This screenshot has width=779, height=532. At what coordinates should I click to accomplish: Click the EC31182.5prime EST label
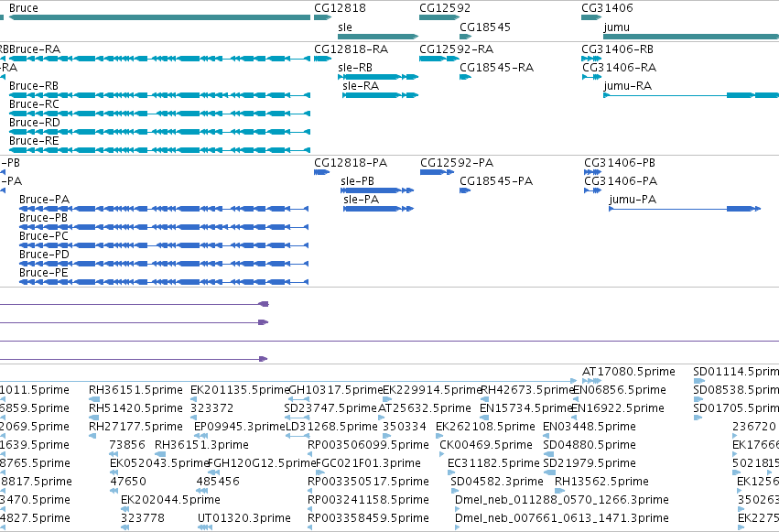pos(493,463)
